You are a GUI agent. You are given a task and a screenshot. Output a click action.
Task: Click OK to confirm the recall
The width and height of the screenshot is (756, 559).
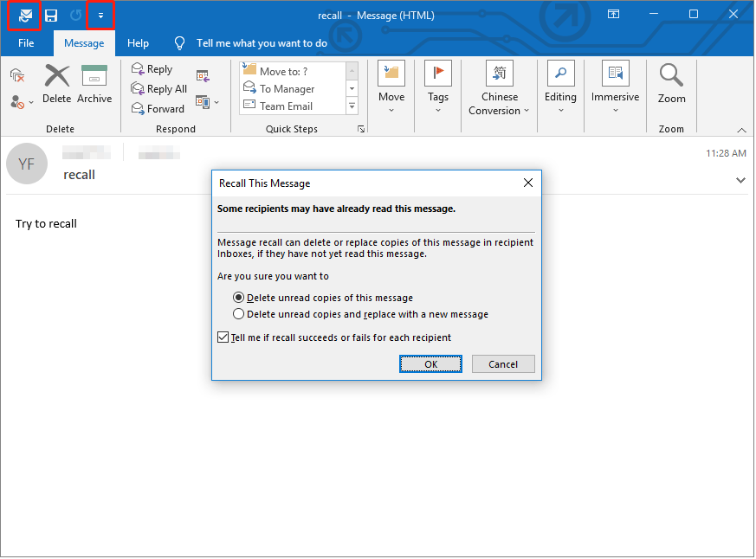[430, 363]
